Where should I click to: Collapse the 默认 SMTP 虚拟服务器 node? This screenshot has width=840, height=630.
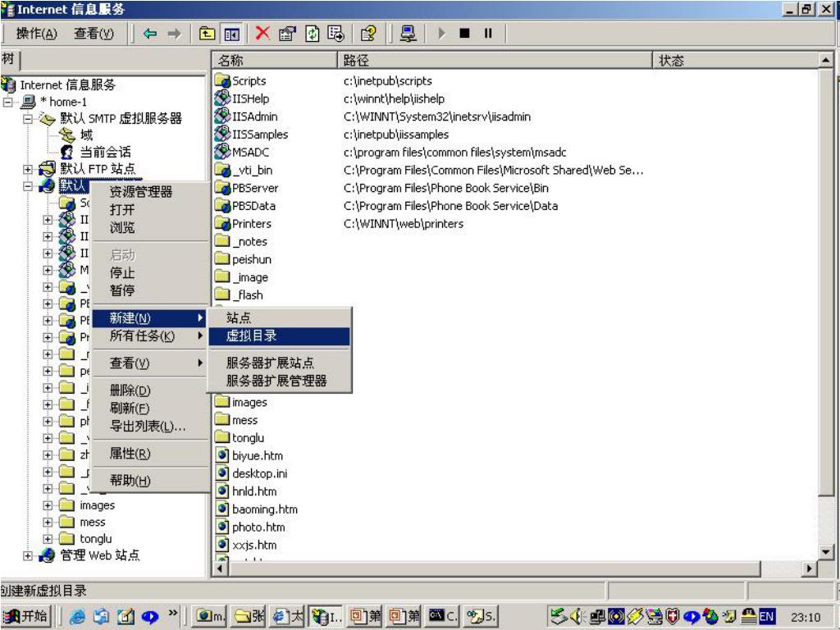click(27, 118)
